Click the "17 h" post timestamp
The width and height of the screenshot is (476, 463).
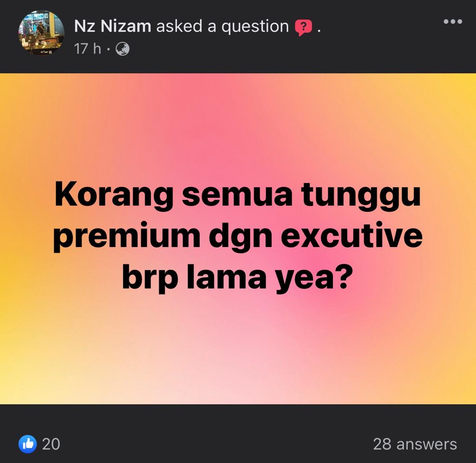pos(87,49)
